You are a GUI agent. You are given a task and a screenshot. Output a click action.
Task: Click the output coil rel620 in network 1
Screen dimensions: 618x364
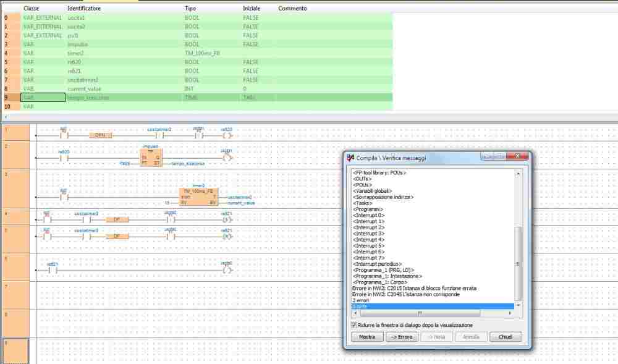click(x=227, y=135)
